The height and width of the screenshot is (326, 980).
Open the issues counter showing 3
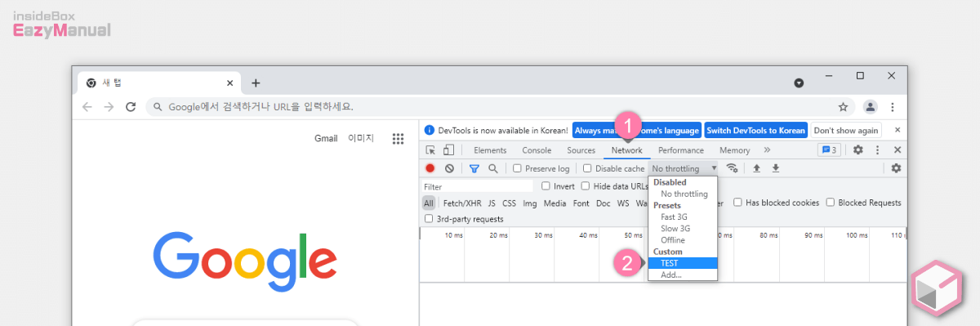pyautogui.click(x=829, y=150)
